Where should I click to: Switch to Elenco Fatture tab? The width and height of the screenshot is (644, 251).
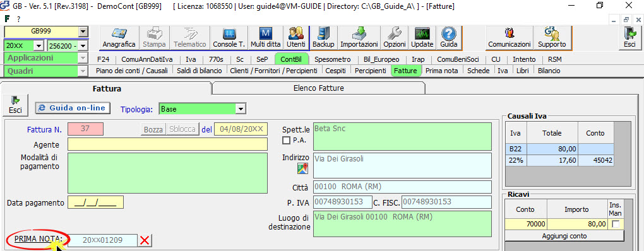pyautogui.click(x=319, y=88)
